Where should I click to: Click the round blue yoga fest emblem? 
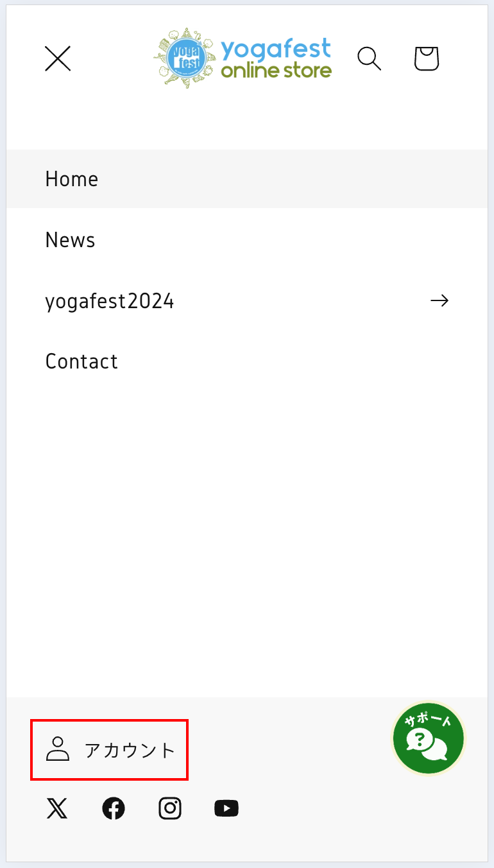[186, 58]
